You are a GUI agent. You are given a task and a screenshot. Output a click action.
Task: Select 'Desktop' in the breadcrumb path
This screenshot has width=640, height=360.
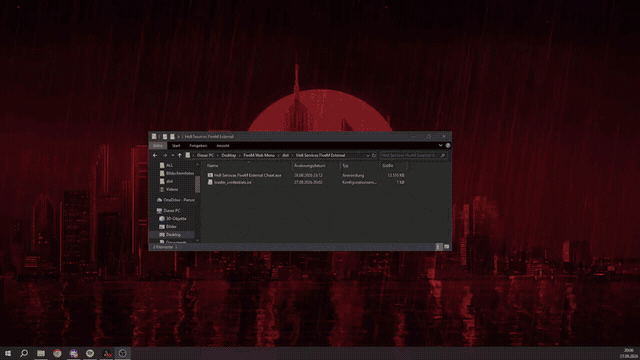pyautogui.click(x=229, y=155)
